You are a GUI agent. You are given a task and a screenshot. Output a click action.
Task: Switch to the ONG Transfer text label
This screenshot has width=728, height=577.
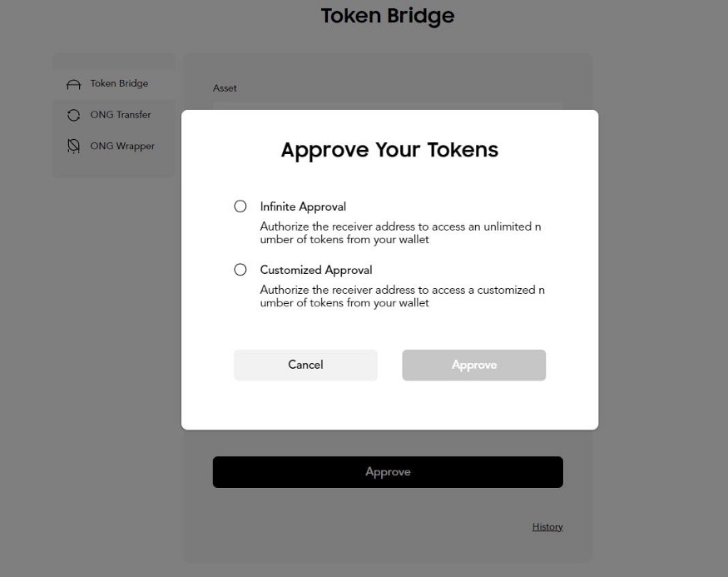tap(121, 115)
